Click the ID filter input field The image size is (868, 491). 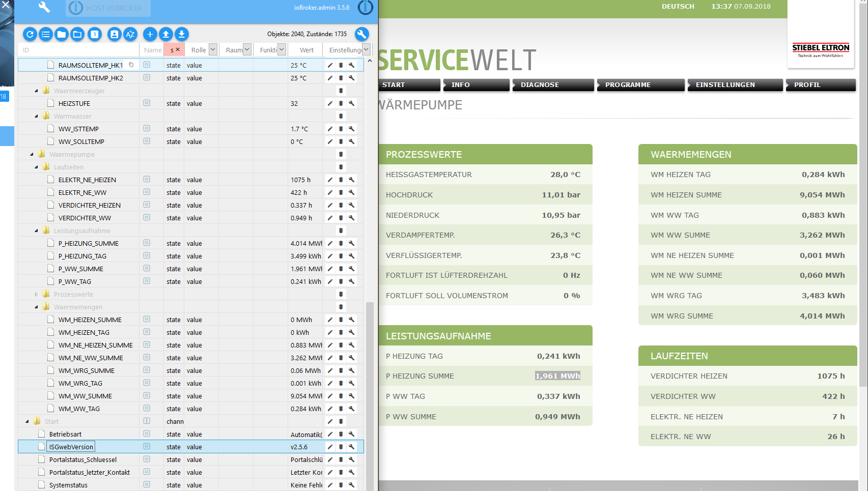(79, 50)
